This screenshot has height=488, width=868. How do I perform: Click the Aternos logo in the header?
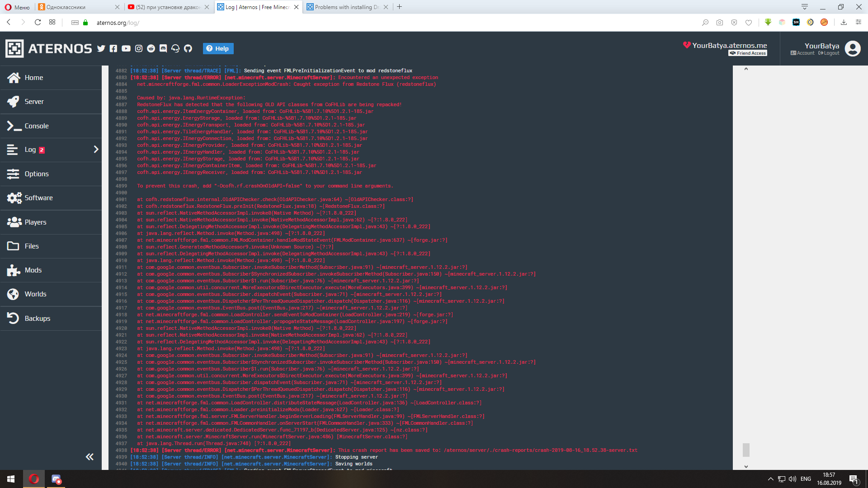point(49,48)
